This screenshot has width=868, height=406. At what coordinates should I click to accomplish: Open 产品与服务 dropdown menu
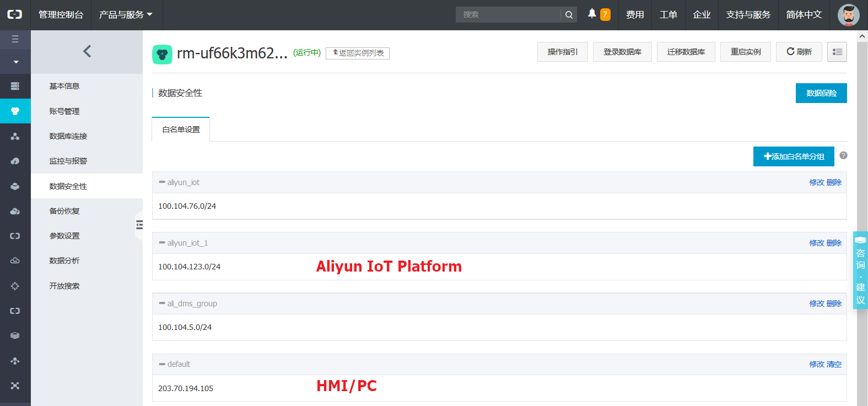(126, 15)
